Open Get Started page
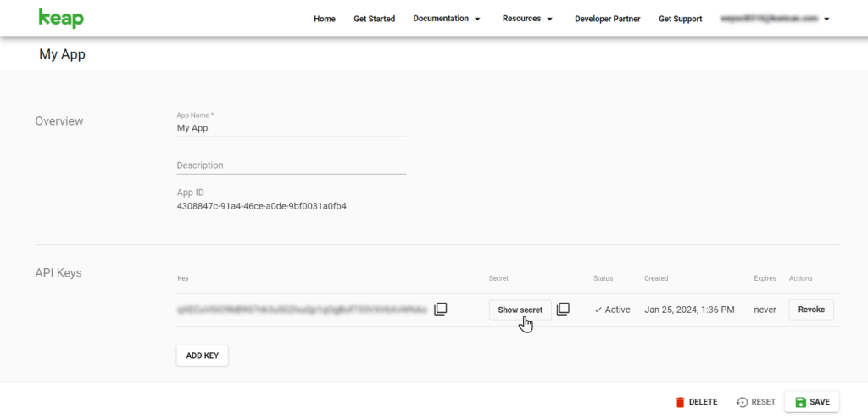Image resolution: width=868 pixels, height=419 pixels. coord(374,19)
